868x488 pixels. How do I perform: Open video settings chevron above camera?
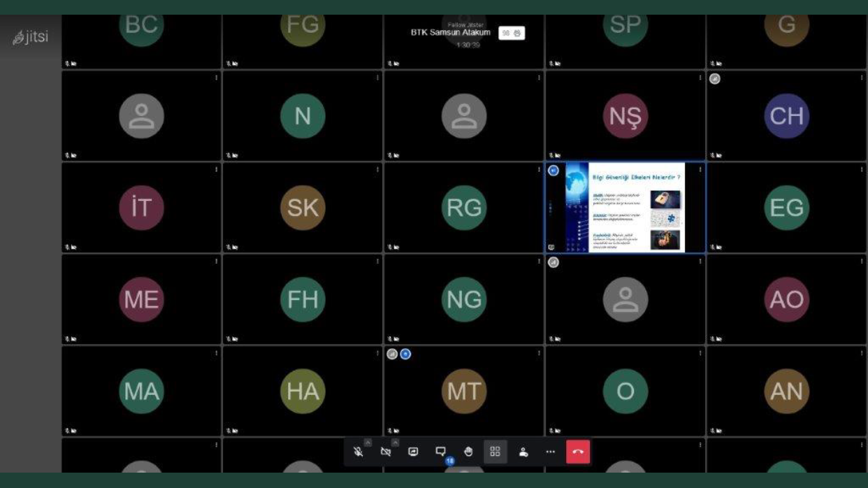(395, 443)
